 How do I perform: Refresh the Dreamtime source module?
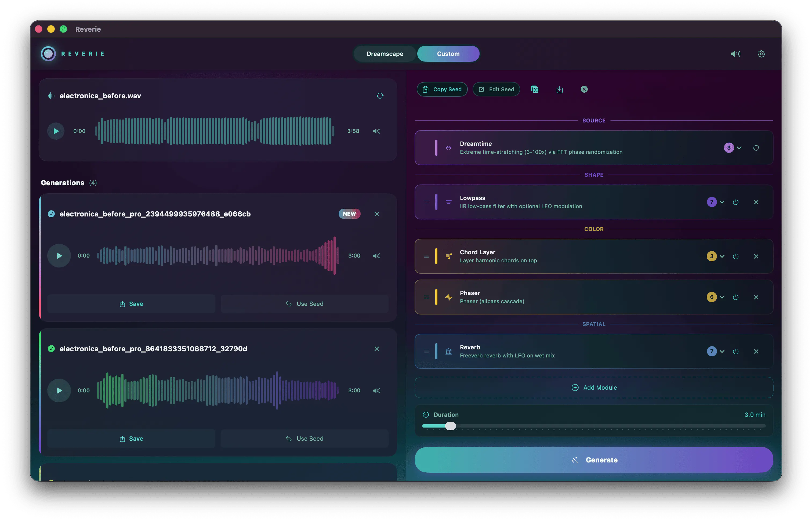point(756,148)
